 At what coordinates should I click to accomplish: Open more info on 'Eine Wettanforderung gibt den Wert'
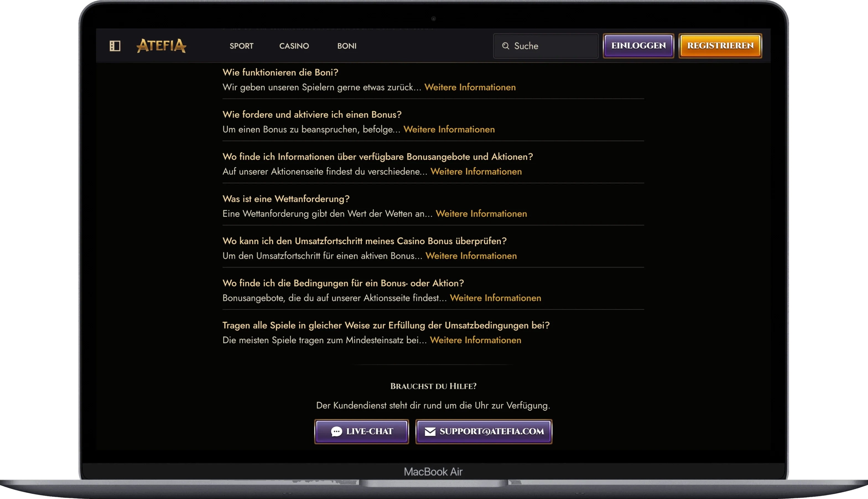(481, 214)
